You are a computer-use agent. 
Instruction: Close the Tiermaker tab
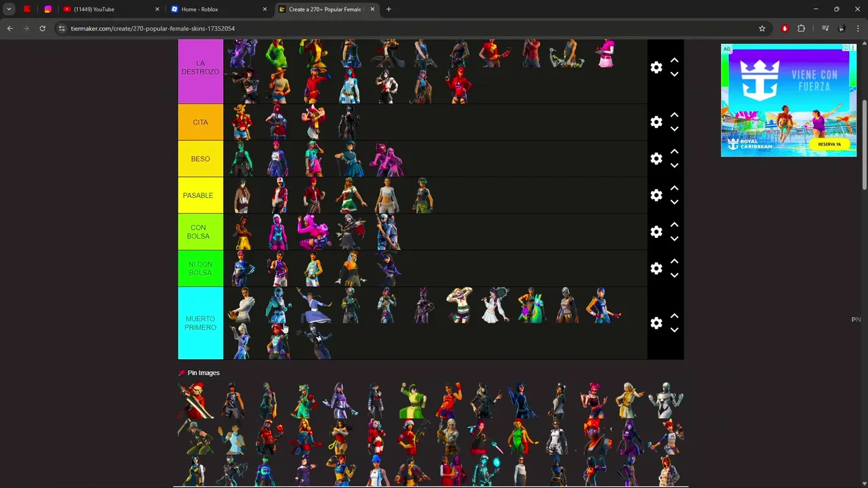[x=372, y=9]
